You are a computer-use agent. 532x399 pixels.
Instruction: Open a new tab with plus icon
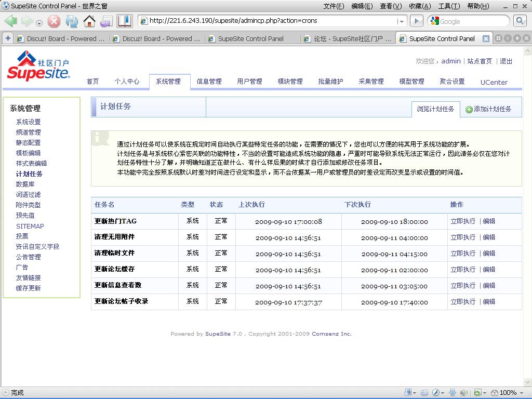pyautogui.click(x=8, y=38)
